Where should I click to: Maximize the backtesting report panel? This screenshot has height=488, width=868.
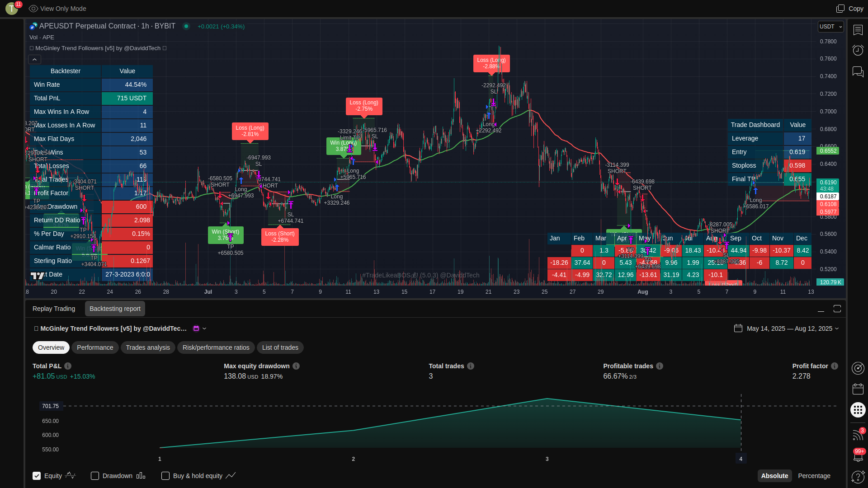point(837,309)
